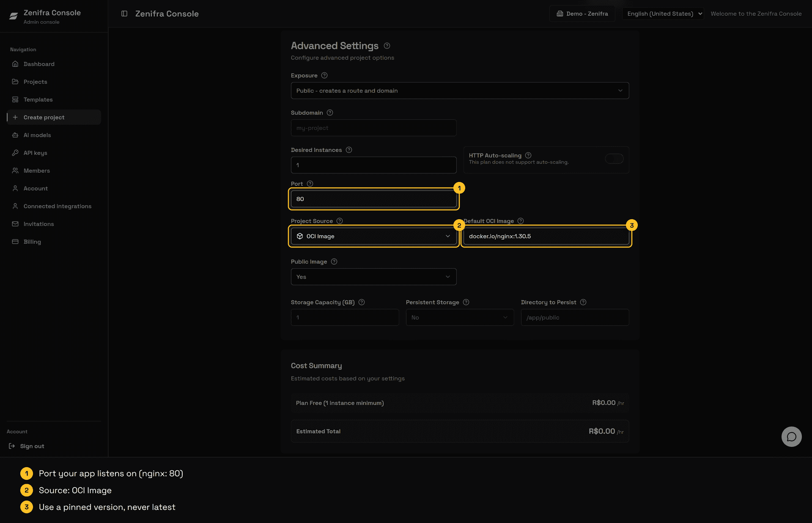View Invitations page
This screenshot has width=812, height=523.
pos(54,224)
